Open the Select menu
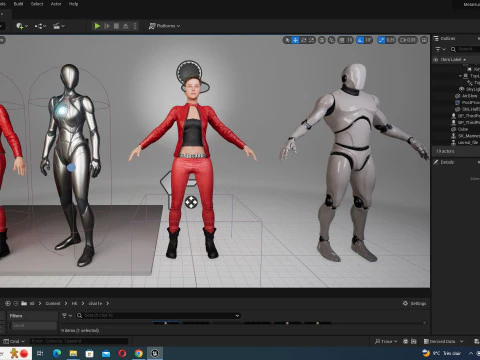This screenshot has width=480, height=360. point(37,4)
